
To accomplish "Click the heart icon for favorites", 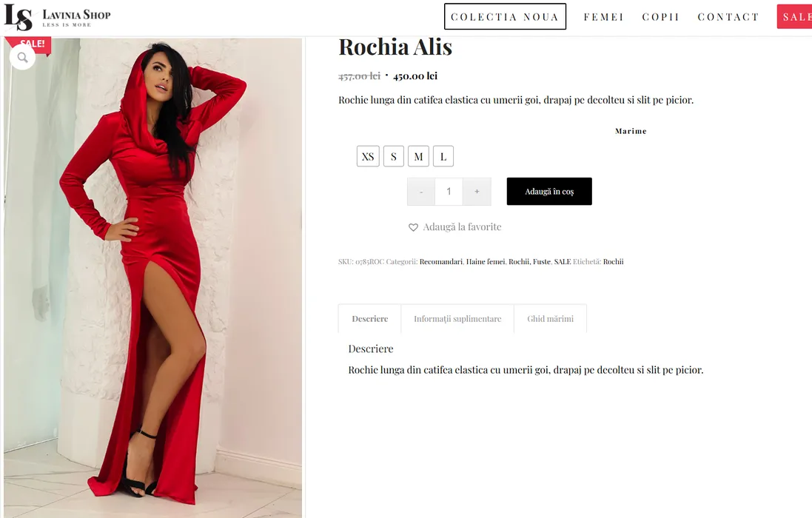I will (413, 227).
